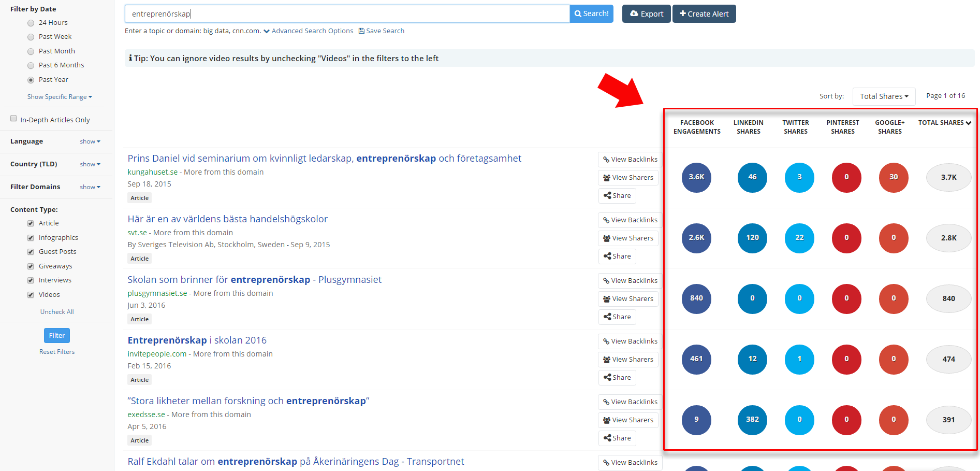Sort by Total Shares column header

945,123
